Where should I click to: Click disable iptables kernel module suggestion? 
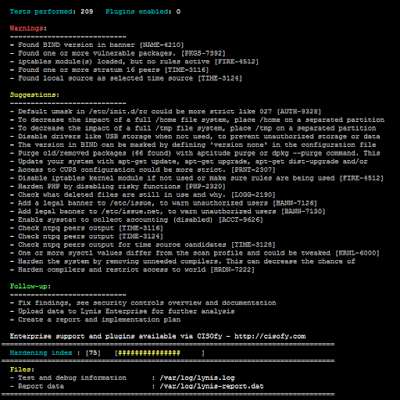point(197,178)
